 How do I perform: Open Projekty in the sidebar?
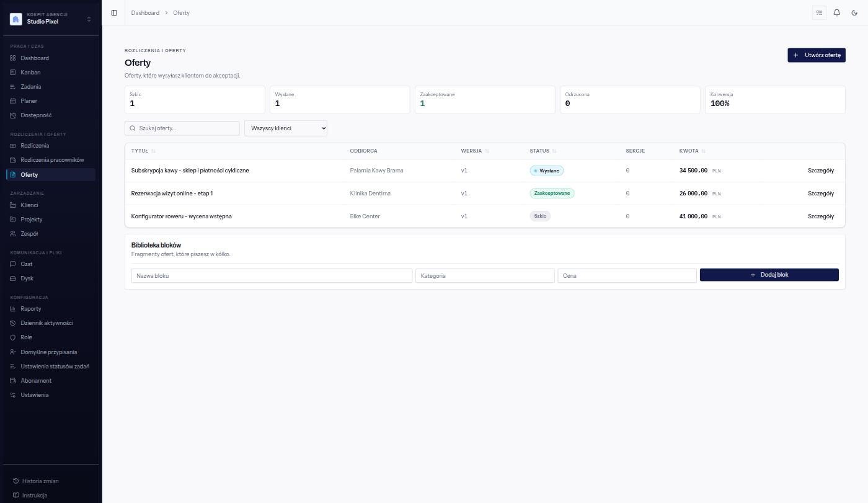[51, 220]
